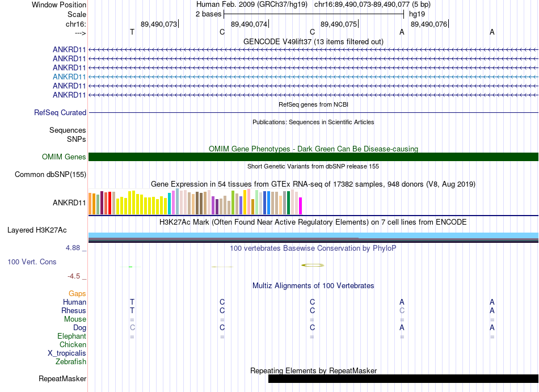Screen dimensions: 539x392
Task: Click the Common dbSNP(155) label
Action: 50,175
